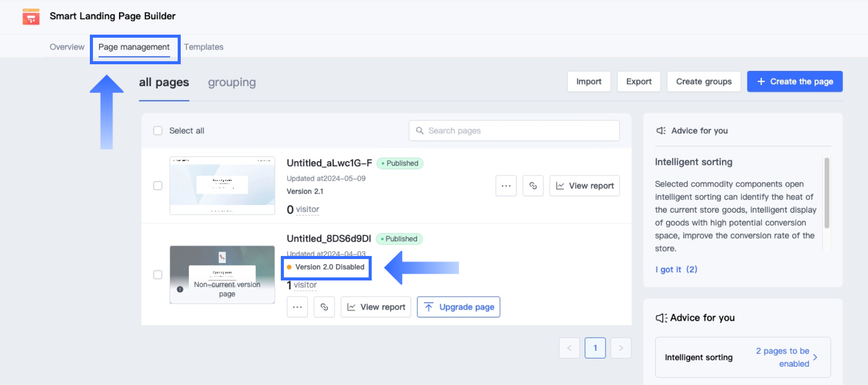Click the Smart Landing Page Builder logo icon
This screenshot has width=868, height=385.
click(x=31, y=16)
